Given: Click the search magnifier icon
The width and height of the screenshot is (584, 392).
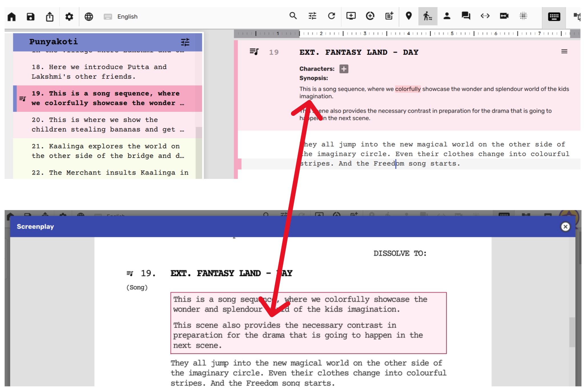Looking at the screenshot, I should [x=293, y=16].
